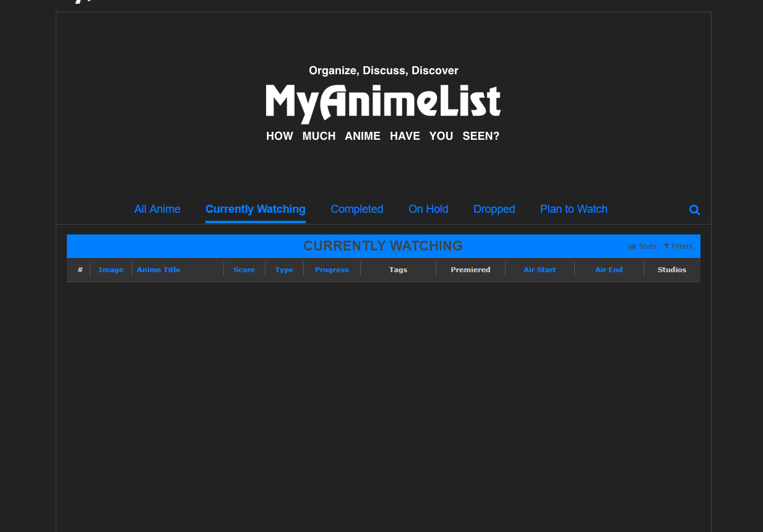This screenshot has width=763, height=532.
Task: Open the Plan to Watch tab
Action: 574,209
